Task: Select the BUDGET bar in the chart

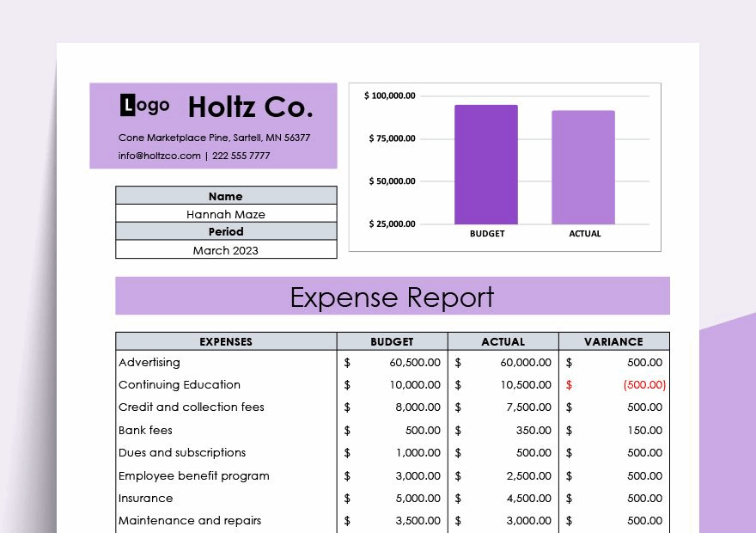Action: click(486, 163)
